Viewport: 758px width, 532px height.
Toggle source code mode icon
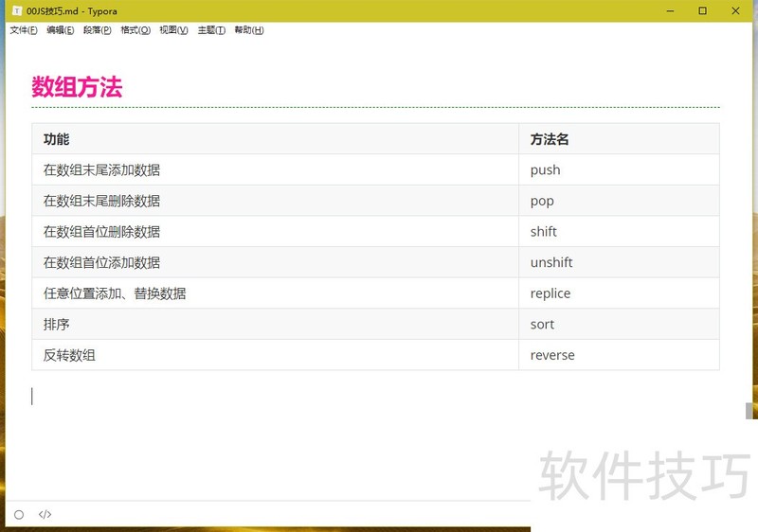[45, 515]
